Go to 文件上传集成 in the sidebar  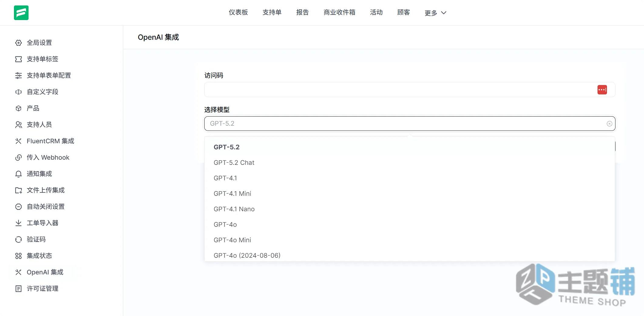[46, 190]
